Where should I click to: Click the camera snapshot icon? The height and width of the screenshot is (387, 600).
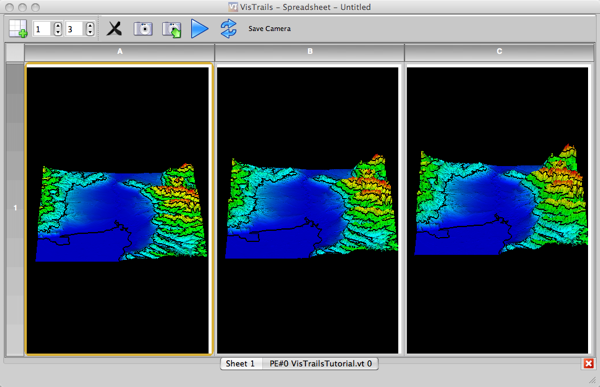click(x=143, y=29)
